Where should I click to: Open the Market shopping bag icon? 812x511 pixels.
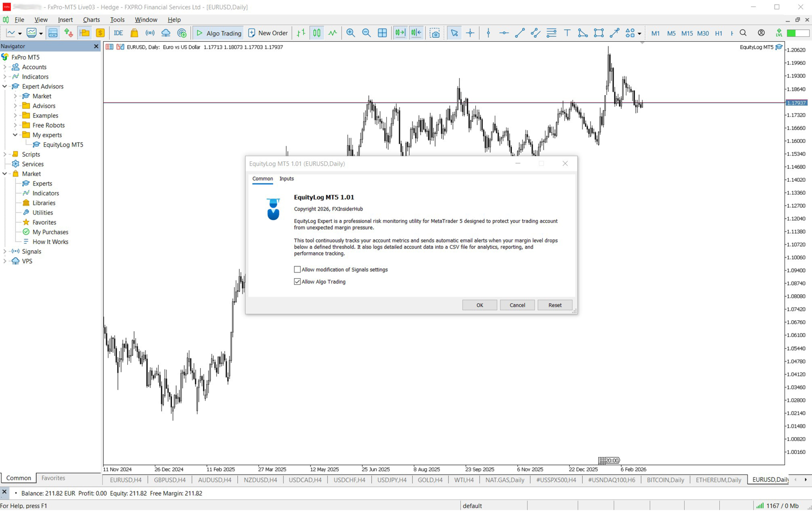(134, 33)
